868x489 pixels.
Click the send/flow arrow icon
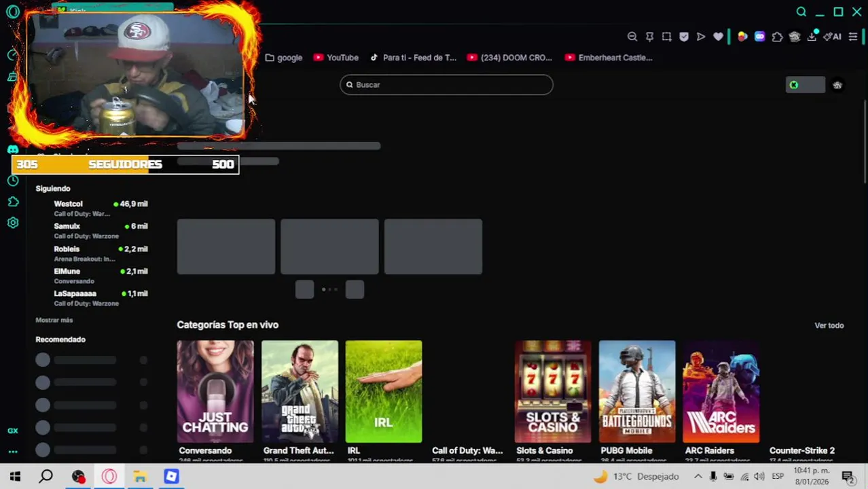click(701, 37)
